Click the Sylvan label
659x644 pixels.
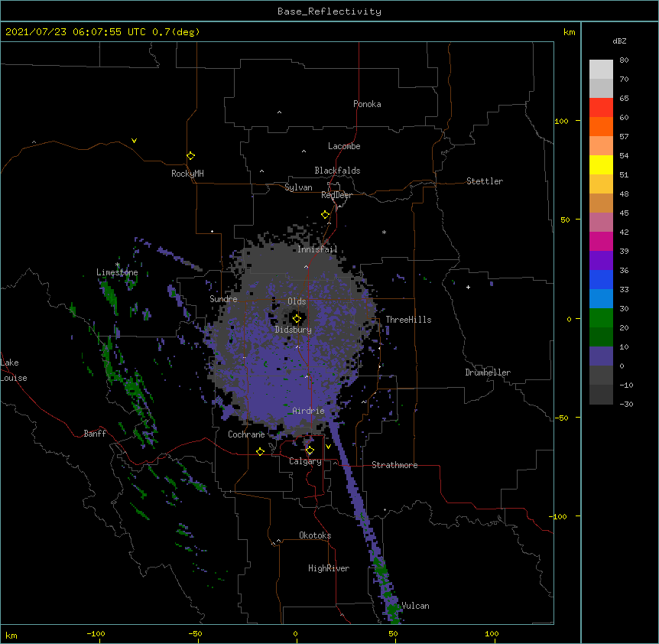pos(298,187)
